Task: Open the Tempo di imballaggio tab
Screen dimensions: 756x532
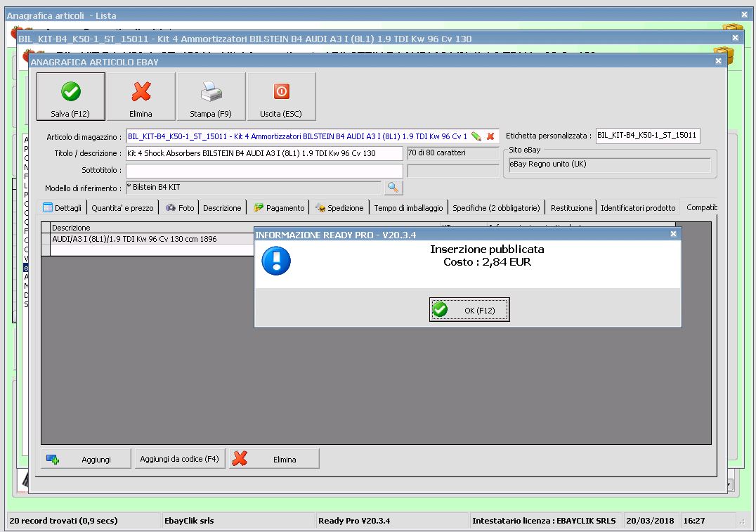Action: [408, 208]
